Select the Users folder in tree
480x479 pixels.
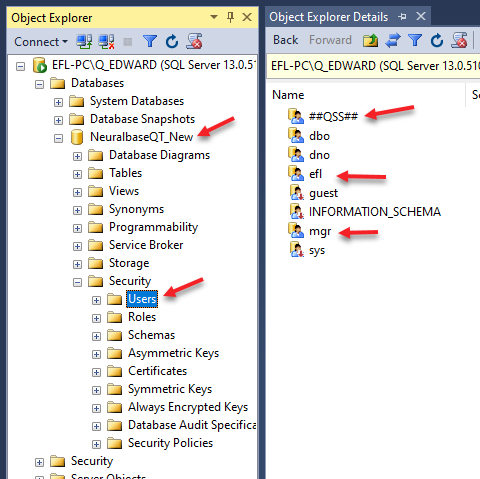(x=142, y=299)
